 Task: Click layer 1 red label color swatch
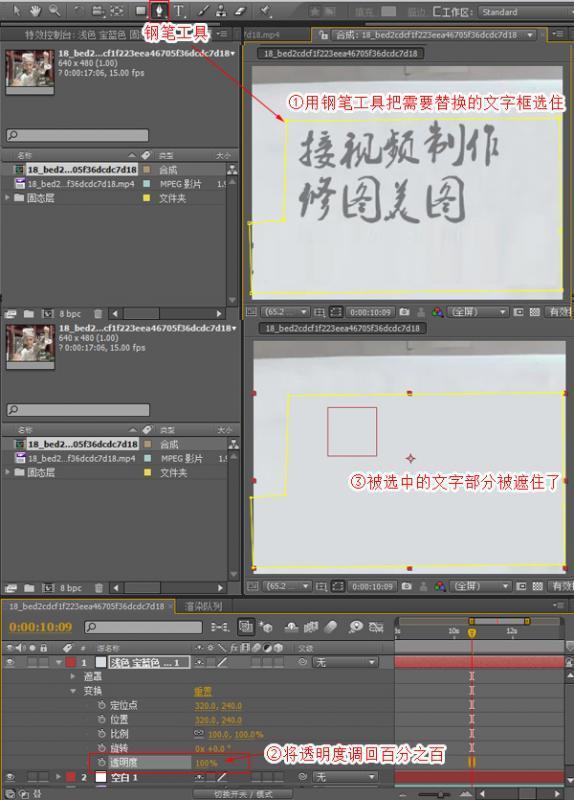70,662
